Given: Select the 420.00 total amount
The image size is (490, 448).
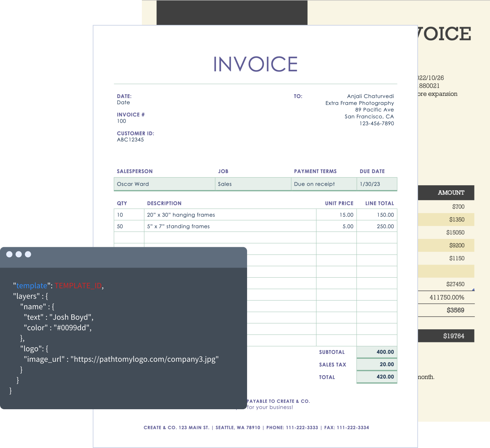Looking at the screenshot, I should pyautogui.click(x=385, y=377).
